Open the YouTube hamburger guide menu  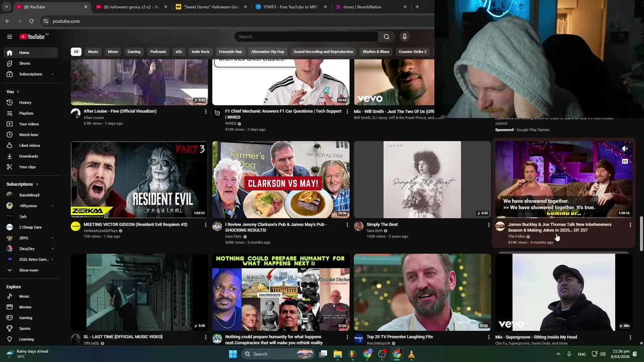coord(10,37)
